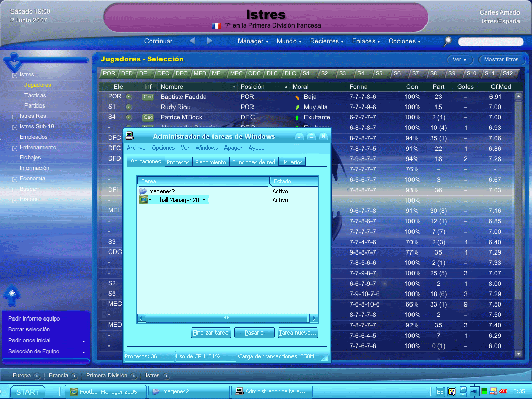Click the Task Manager window title icon

(x=129, y=136)
